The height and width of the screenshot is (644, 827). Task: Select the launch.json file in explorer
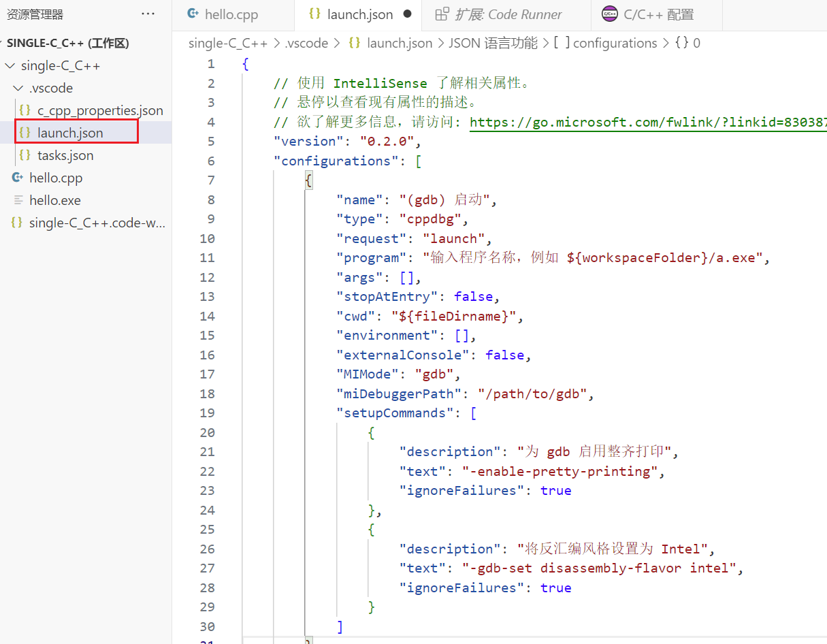point(70,133)
